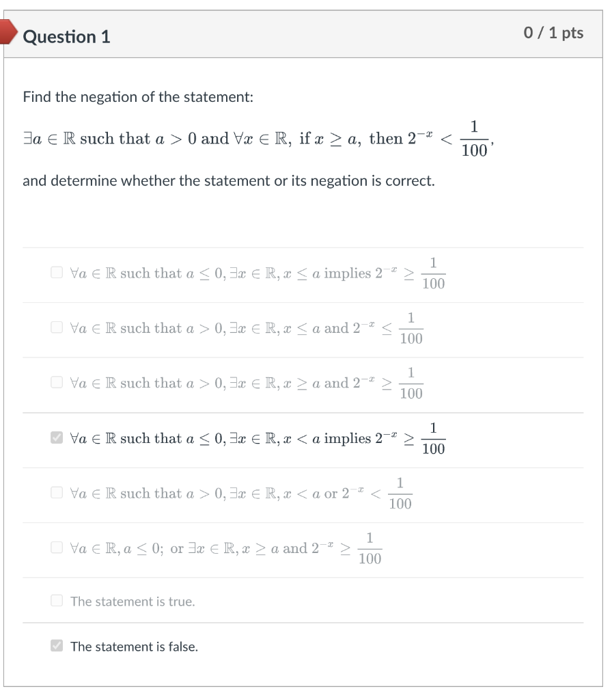Click the checked checkmark icon on the fourth option
The height and width of the screenshot is (700, 612).
[x=58, y=437]
